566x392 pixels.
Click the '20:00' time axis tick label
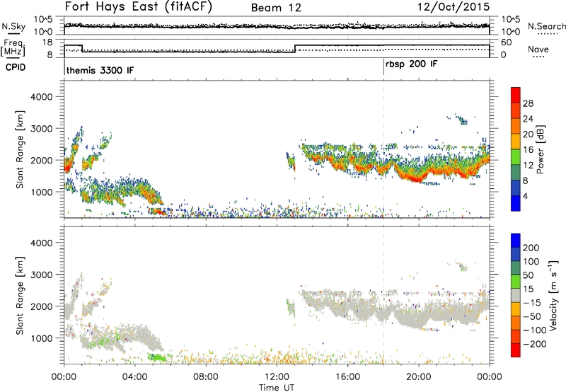click(418, 377)
